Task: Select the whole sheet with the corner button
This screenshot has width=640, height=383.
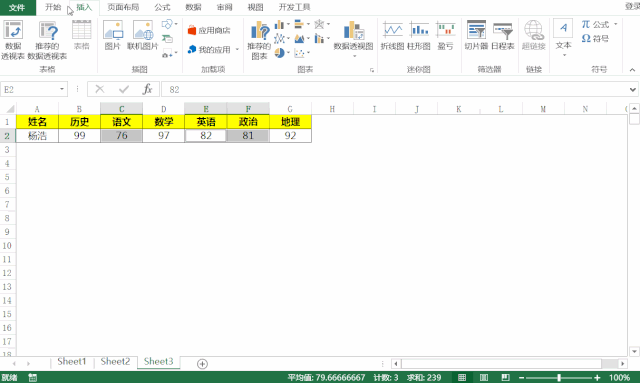Action: coord(8,109)
